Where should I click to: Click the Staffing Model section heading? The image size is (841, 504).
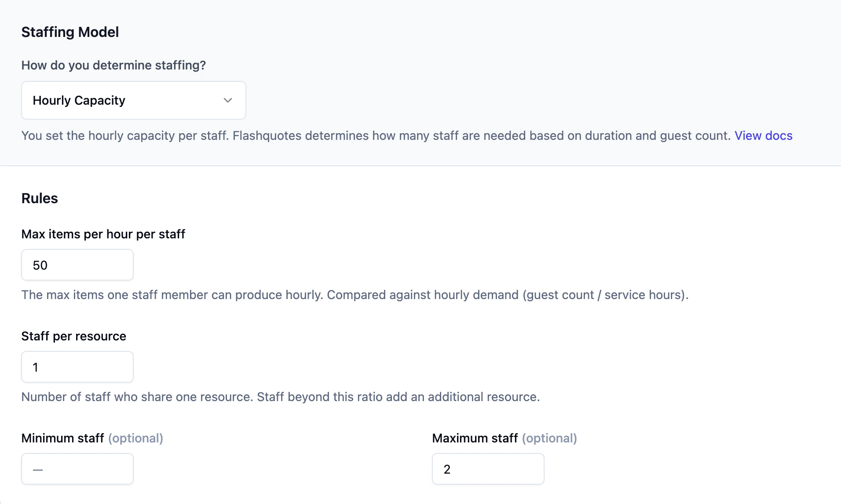tap(70, 32)
